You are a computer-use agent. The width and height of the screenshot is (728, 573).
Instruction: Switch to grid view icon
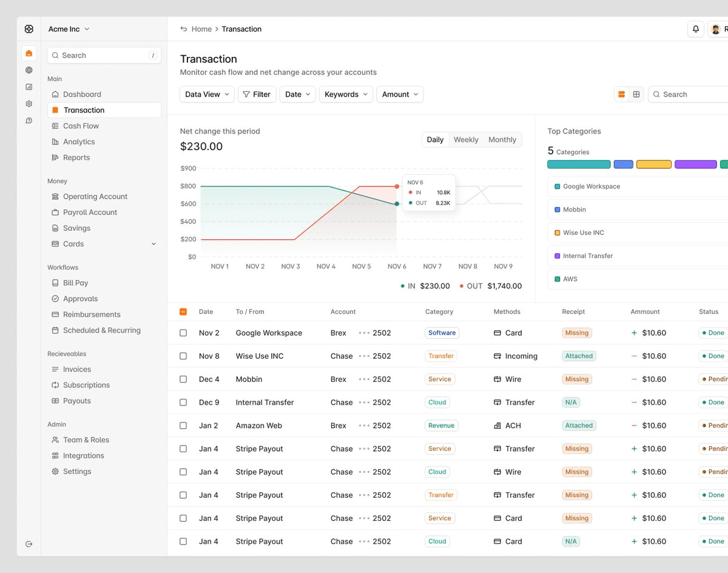point(636,94)
